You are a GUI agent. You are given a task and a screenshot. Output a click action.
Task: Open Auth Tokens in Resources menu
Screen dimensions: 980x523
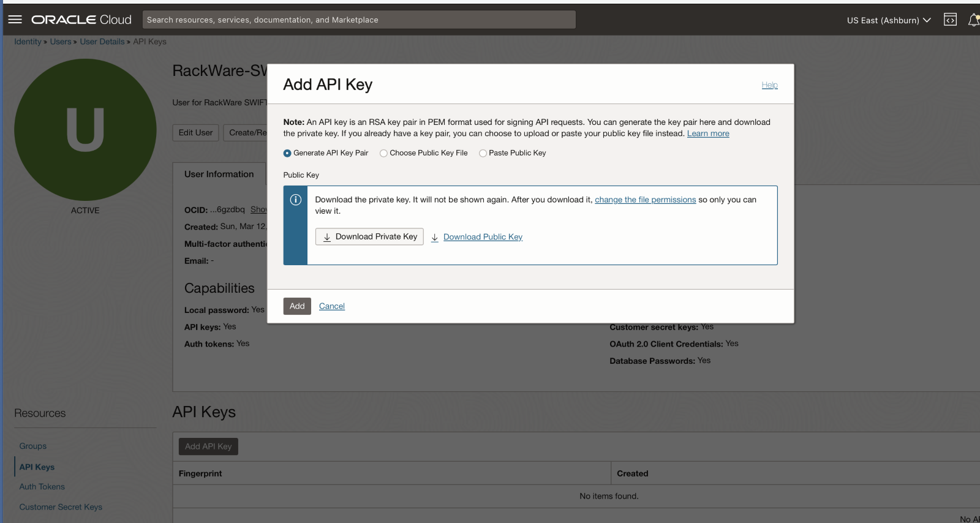pos(42,487)
